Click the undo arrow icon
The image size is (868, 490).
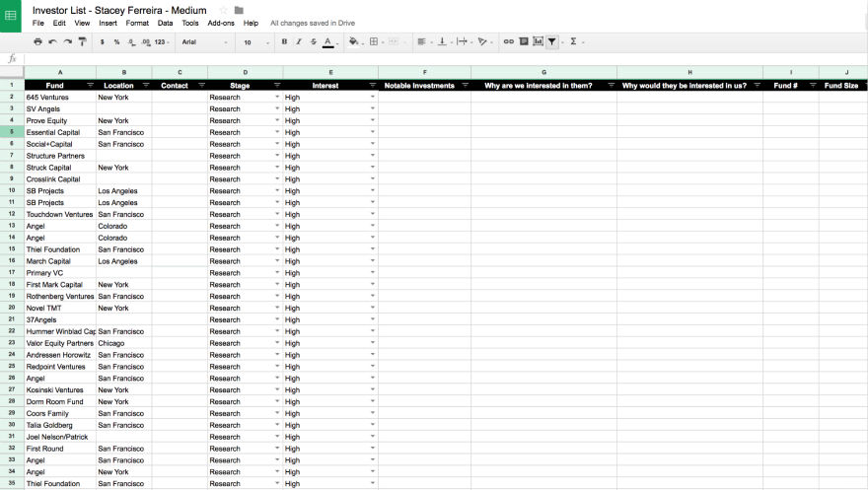click(x=52, y=42)
